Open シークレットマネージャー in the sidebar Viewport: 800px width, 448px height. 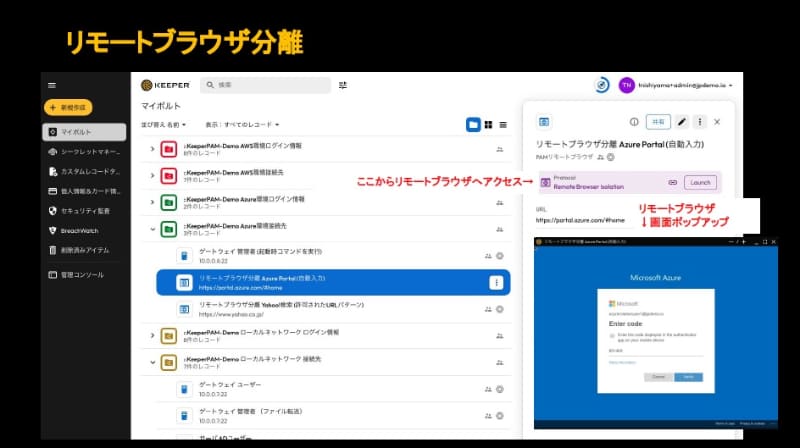[84, 152]
